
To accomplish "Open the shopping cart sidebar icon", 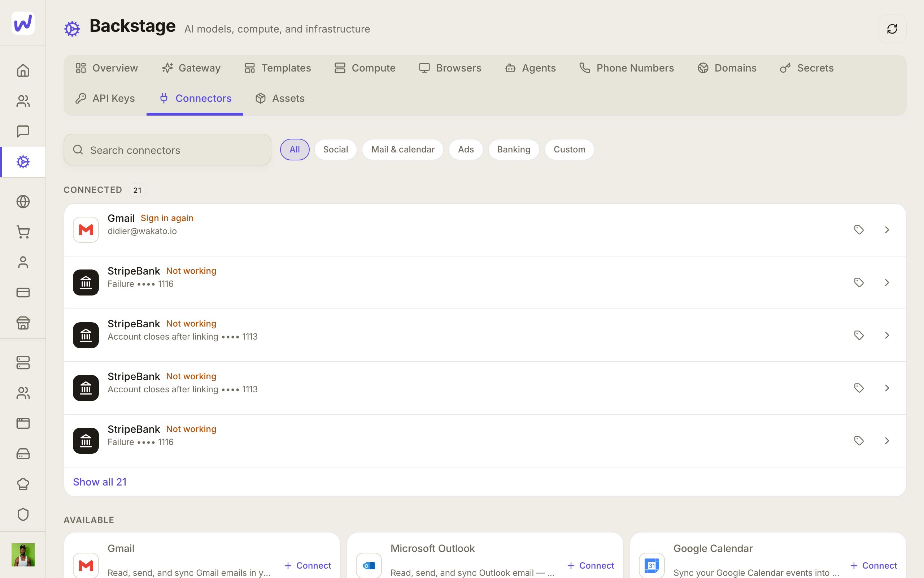I will [x=23, y=232].
